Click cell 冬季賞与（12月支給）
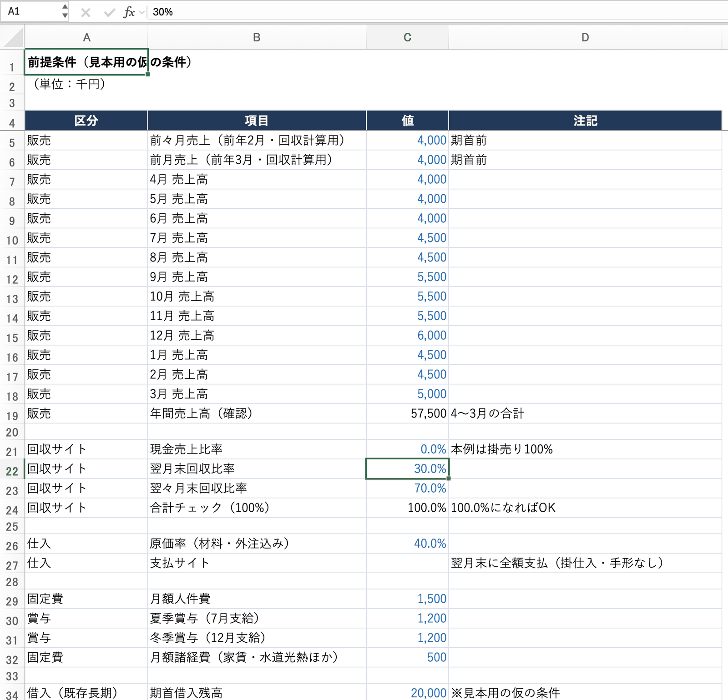The width and height of the screenshot is (728, 700). click(x=257, y=638)
